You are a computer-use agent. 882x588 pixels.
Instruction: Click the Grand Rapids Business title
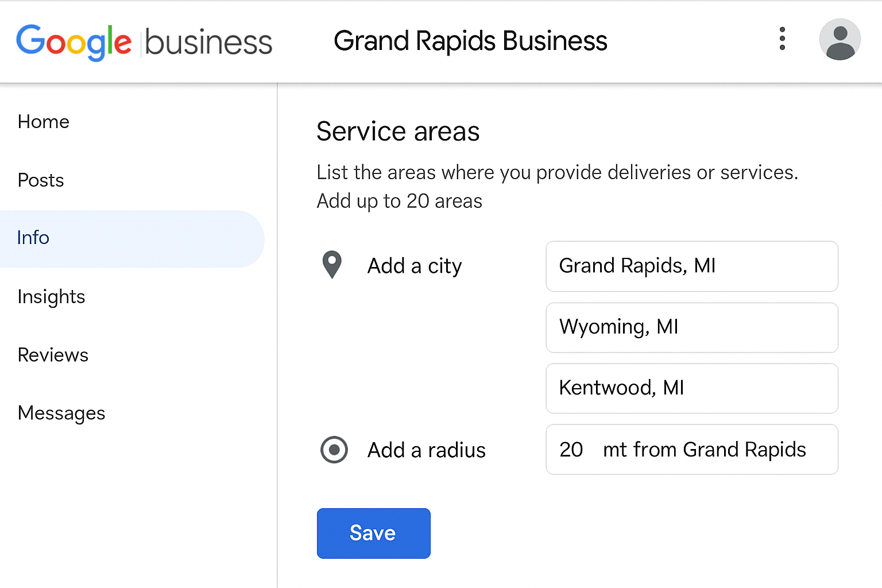tap(470, 41)
